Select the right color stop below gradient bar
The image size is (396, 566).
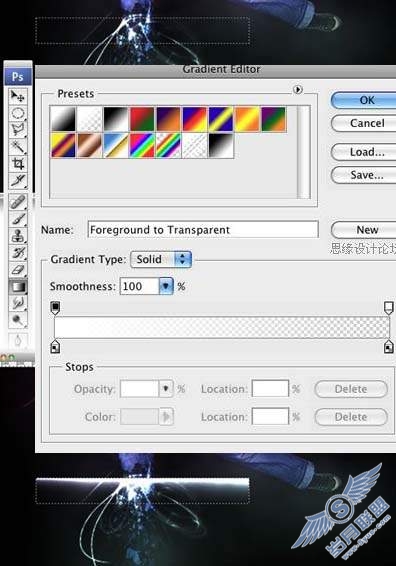coord(388,346)
